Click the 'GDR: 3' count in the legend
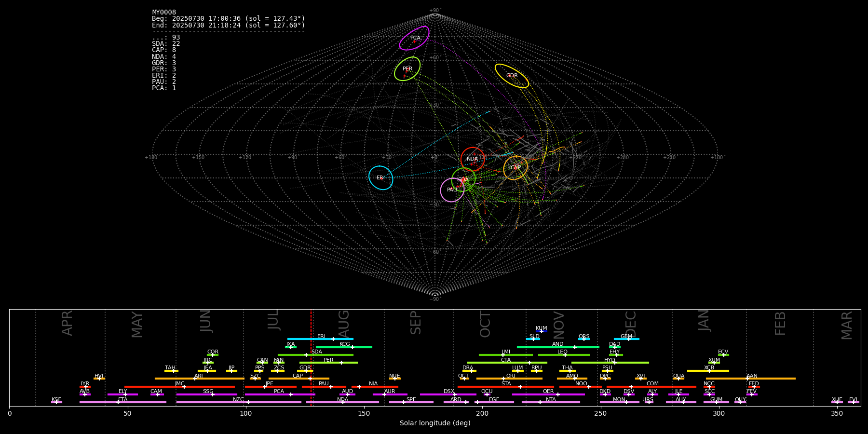Viewport: 868px width, 434px height. (164, 63)
